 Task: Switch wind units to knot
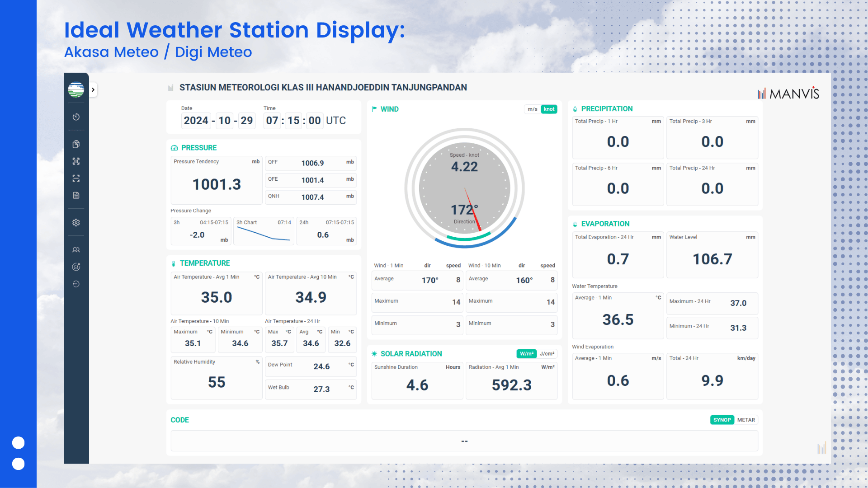click(x=549, y=109)
